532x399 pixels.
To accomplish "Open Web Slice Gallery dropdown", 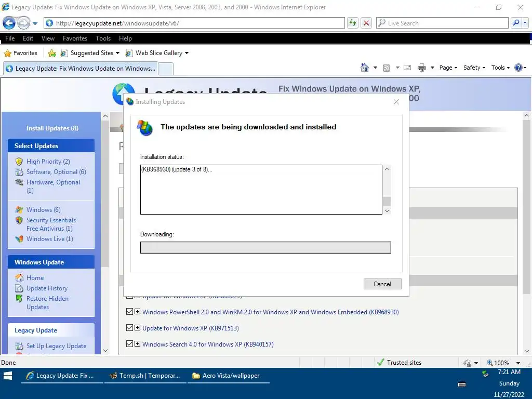I will 157,53.
